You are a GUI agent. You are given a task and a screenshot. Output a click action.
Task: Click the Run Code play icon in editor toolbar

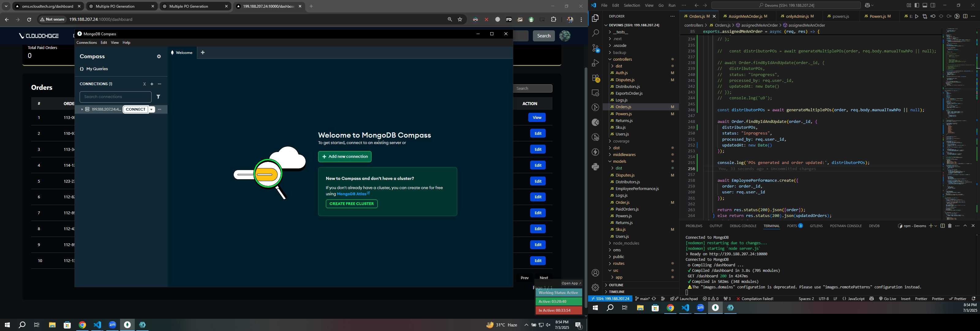click(917, 16)
